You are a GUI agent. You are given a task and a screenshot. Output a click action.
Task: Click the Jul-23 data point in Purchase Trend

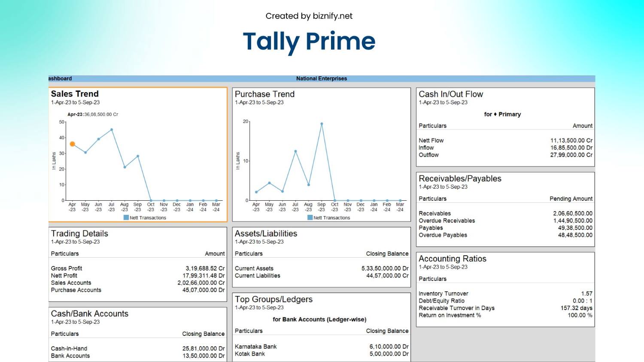click(295, 151)
